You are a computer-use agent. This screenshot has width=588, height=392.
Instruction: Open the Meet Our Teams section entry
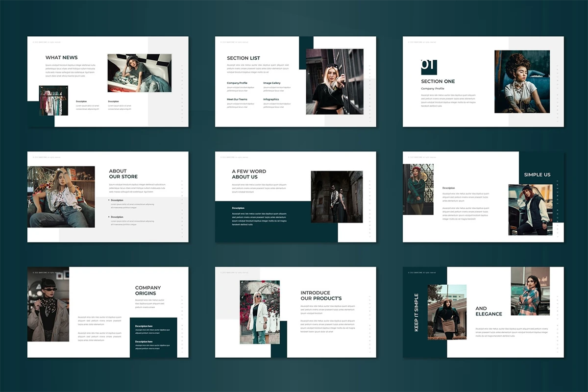[237, 99]
